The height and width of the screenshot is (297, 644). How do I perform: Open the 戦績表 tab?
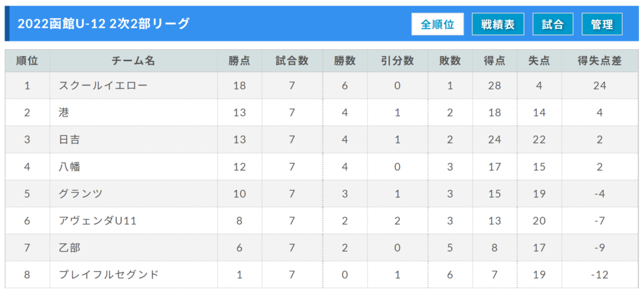tap(498, 25)
